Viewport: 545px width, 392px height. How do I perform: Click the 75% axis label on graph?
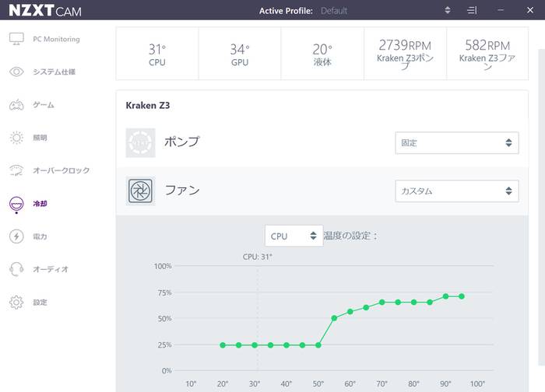pyautogui.click(x=164, y=292)
